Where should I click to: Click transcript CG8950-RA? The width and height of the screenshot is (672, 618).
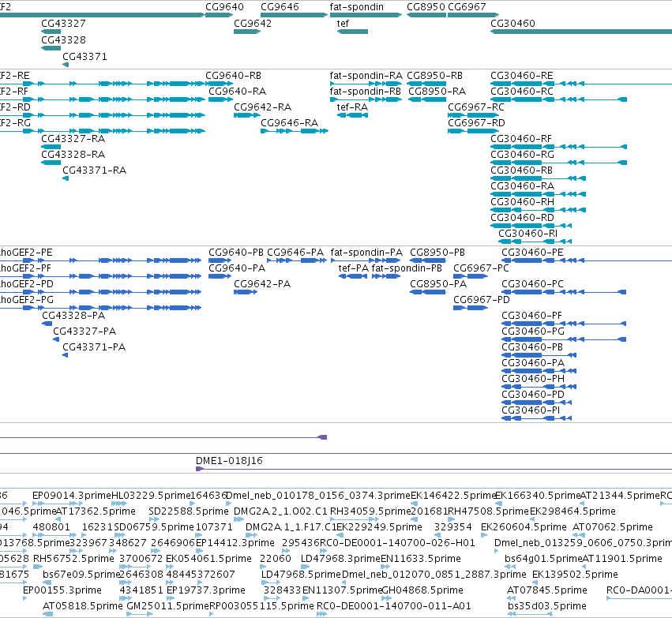tap(437, 92)
